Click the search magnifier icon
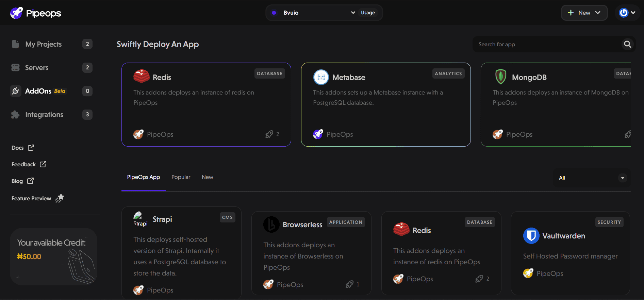This screenshot has height=300, width=644. pyautogui.click(x=627, y=44)
